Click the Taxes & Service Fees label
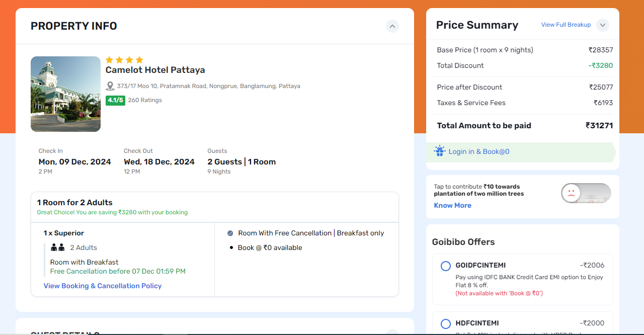The height and width of the screenshot is (335, 644). point(471,103)
